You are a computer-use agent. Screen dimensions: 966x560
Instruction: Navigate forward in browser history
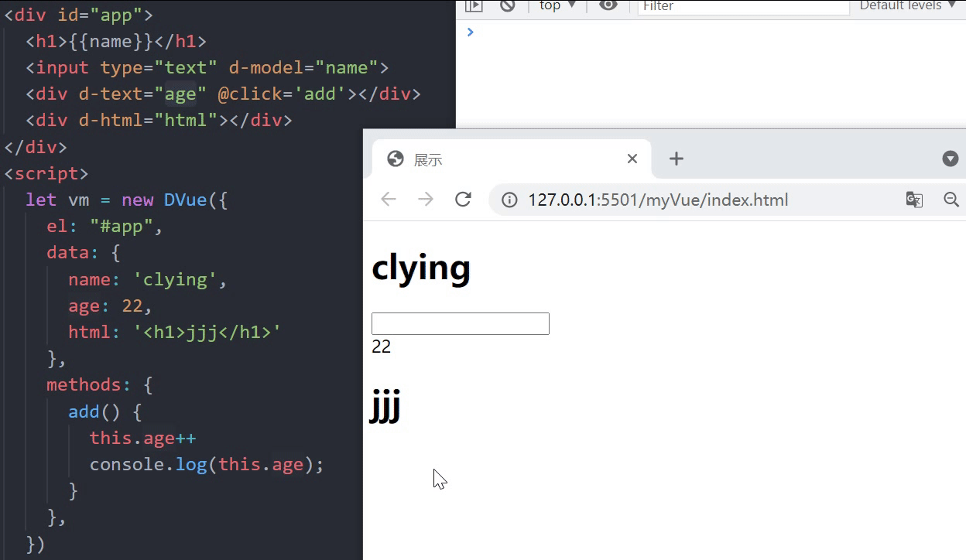coord(426,199)
